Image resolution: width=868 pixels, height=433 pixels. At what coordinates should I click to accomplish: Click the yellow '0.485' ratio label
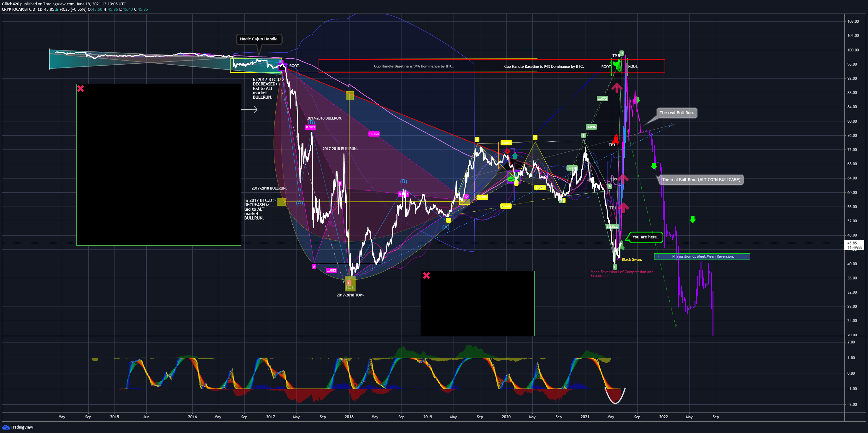482,197
